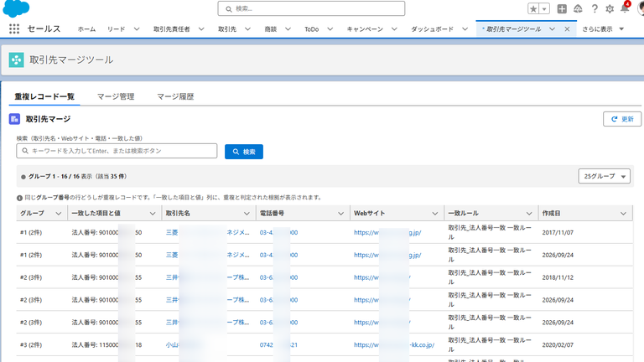Expand the キャンペーン tab chevron

[394, 29]
